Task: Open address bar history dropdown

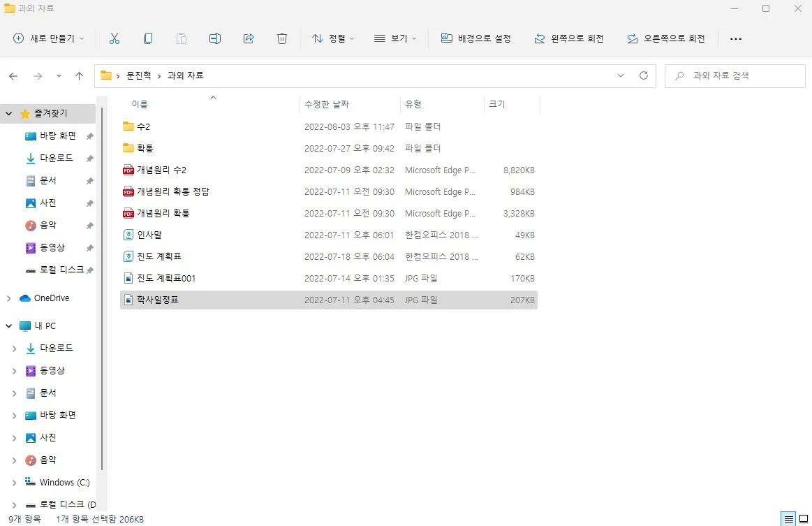Action: click(621, 75)
